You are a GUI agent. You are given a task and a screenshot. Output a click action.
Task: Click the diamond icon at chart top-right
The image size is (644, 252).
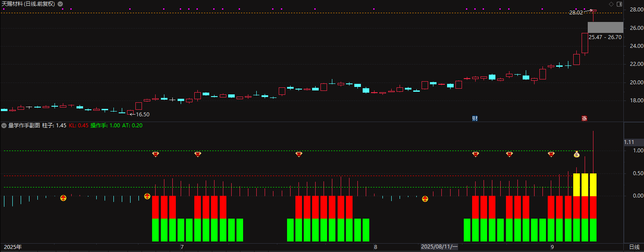point(611,4)
